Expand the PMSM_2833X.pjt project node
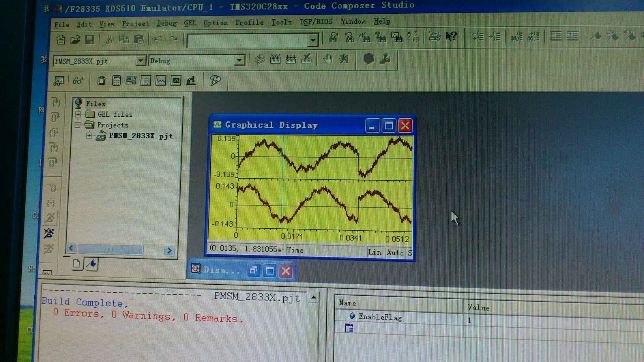The width and height of the screenshot is (644, 362). point(89,136)
